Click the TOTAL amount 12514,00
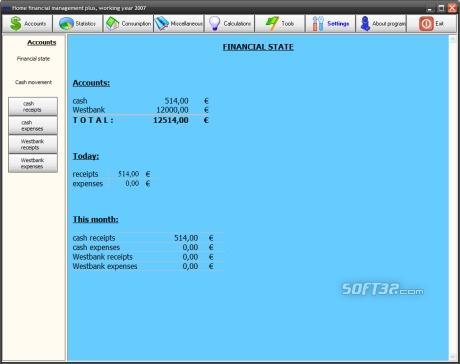 171,120
